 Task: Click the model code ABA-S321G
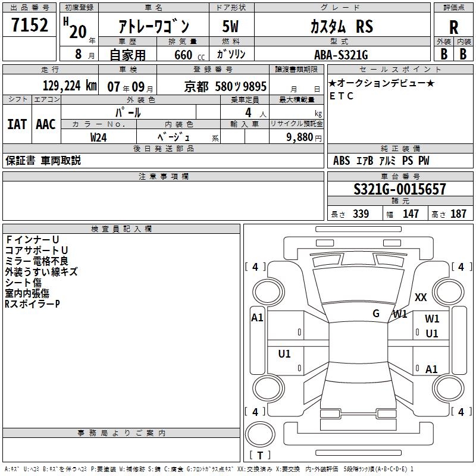tap(340, 55)
